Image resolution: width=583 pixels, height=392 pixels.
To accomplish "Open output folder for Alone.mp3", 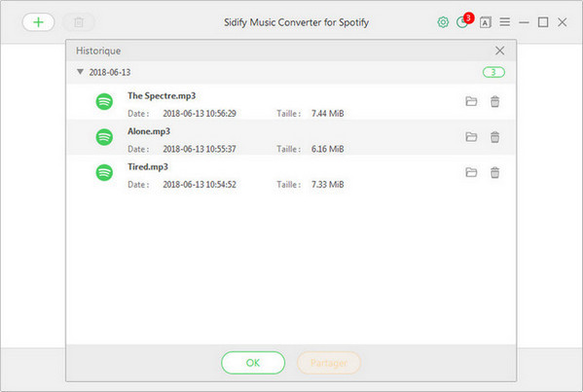I will [x=471, y=137].
